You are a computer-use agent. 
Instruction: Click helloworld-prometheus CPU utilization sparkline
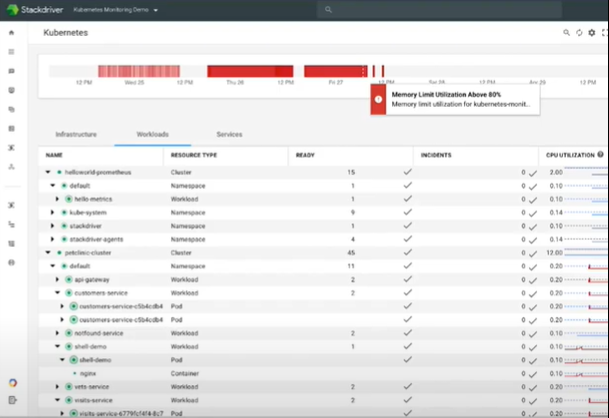(x=586, y=172)
